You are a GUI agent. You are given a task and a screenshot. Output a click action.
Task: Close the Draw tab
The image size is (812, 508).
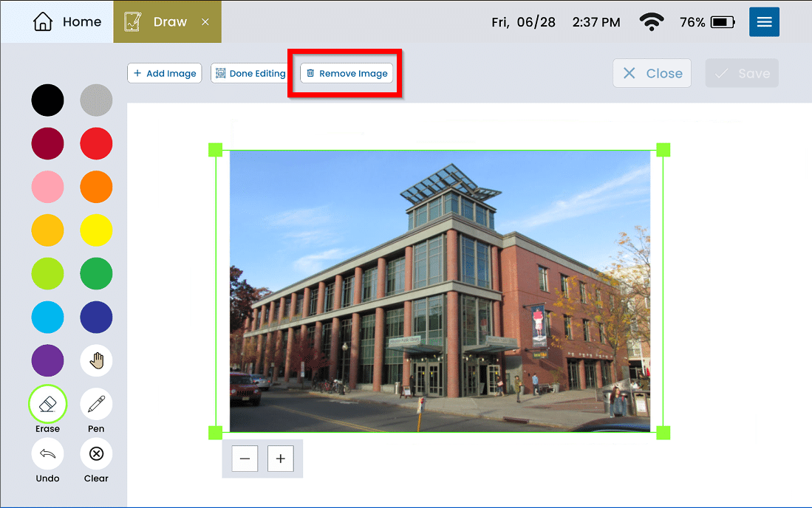(205, 22)
